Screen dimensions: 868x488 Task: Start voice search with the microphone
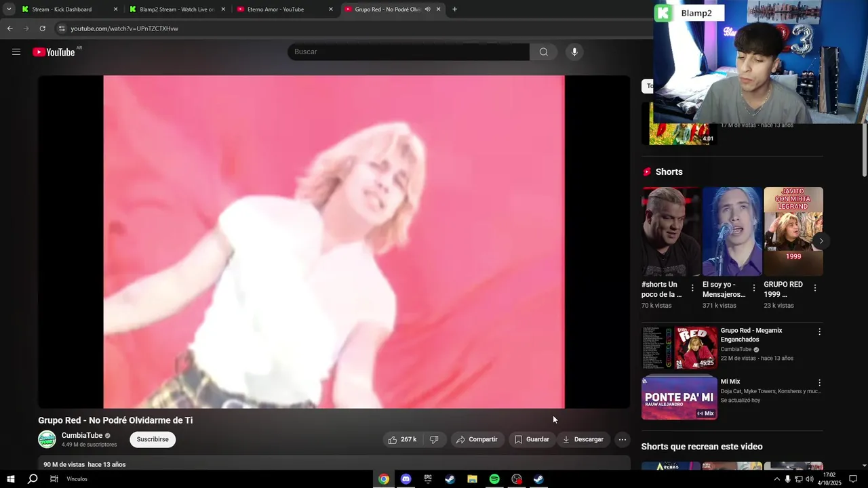[574, 52]
